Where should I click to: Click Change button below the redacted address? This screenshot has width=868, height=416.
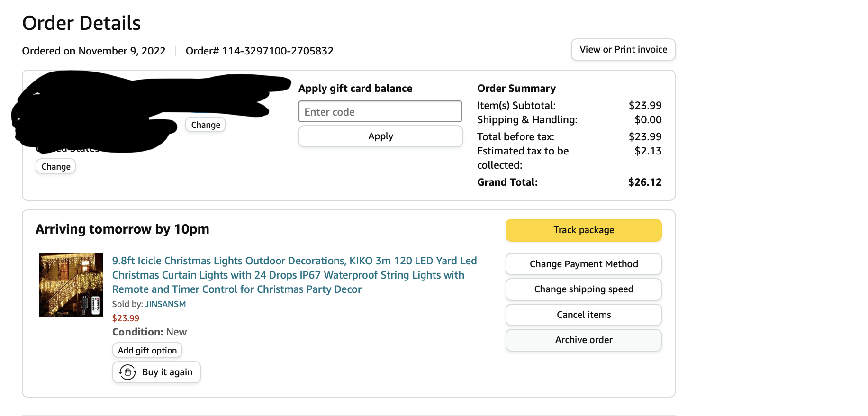tap(56, 166)
